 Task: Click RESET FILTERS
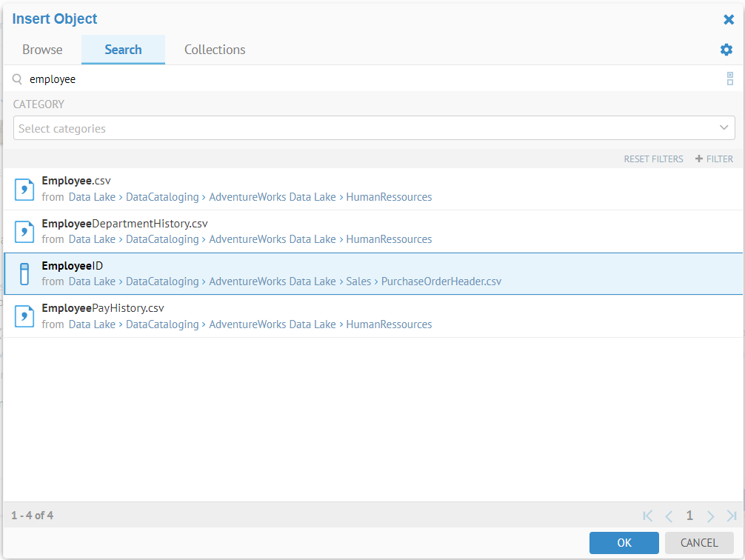pos(653,159)
